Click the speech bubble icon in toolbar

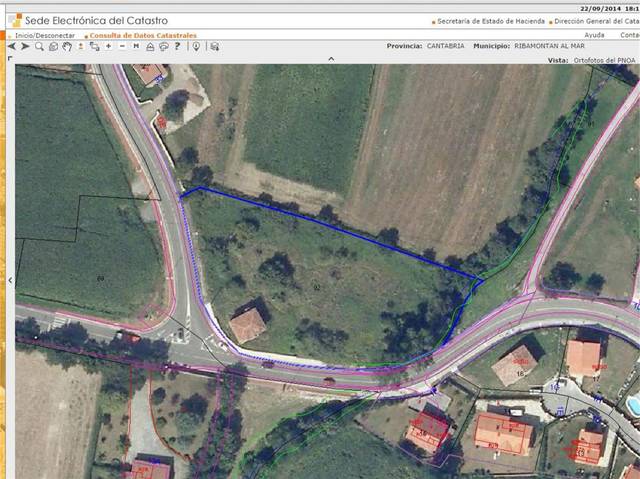163,46
